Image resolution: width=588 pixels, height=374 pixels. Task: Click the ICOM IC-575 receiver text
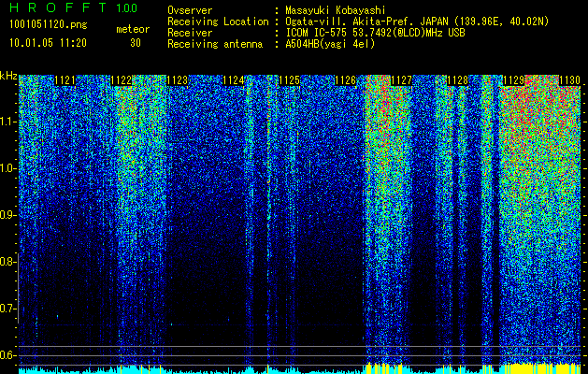(375, 33)
